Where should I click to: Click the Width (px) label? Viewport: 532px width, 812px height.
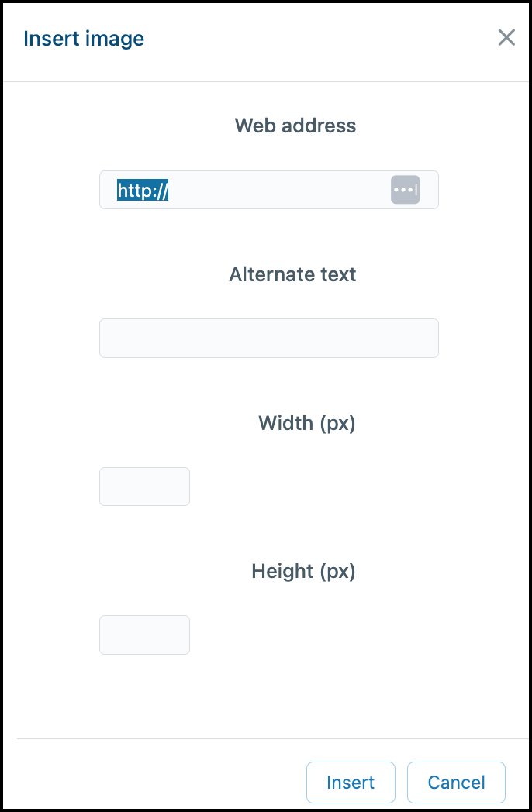(307, 423)
